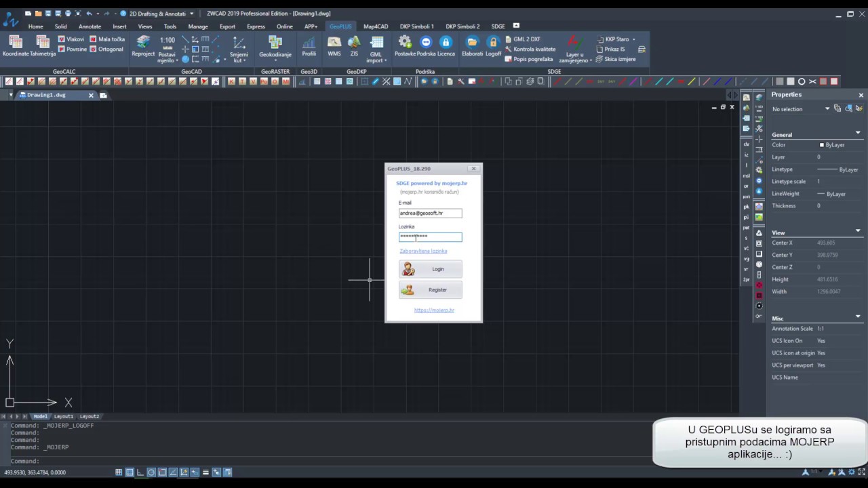
Task: Open the Profili tool in Geo3D
Action: (309, 46)
